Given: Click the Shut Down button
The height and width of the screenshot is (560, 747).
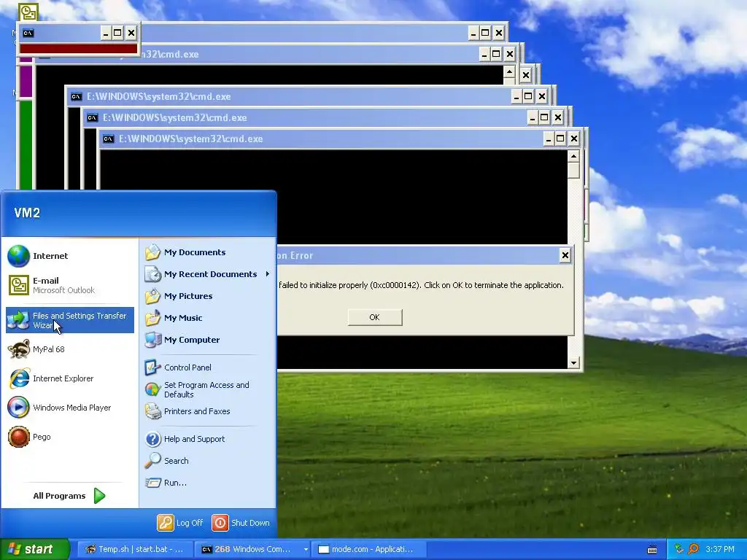Looking at the screenshot, I should (241, 523).
